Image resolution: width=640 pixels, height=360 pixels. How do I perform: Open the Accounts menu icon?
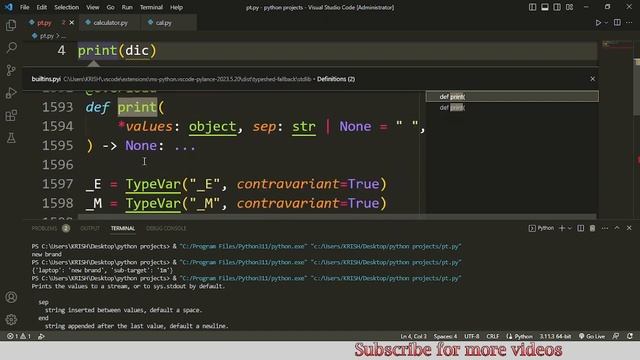(x=11, y=297)
